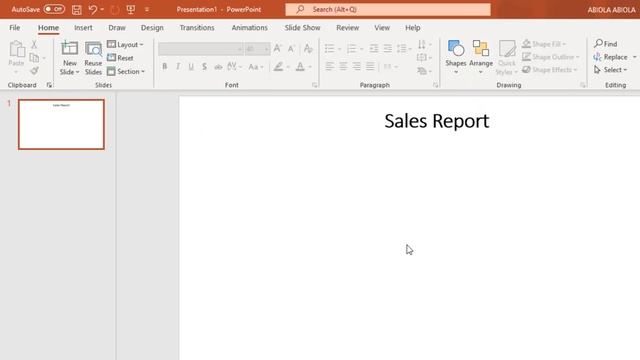
Task: Toggle Strikethrough formatting
Action: 218,67
